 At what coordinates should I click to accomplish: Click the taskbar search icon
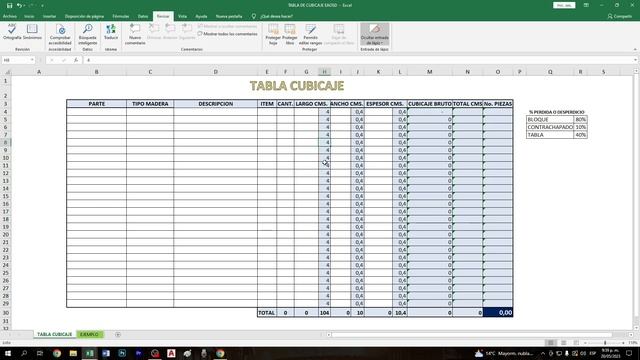pos(24,353)
